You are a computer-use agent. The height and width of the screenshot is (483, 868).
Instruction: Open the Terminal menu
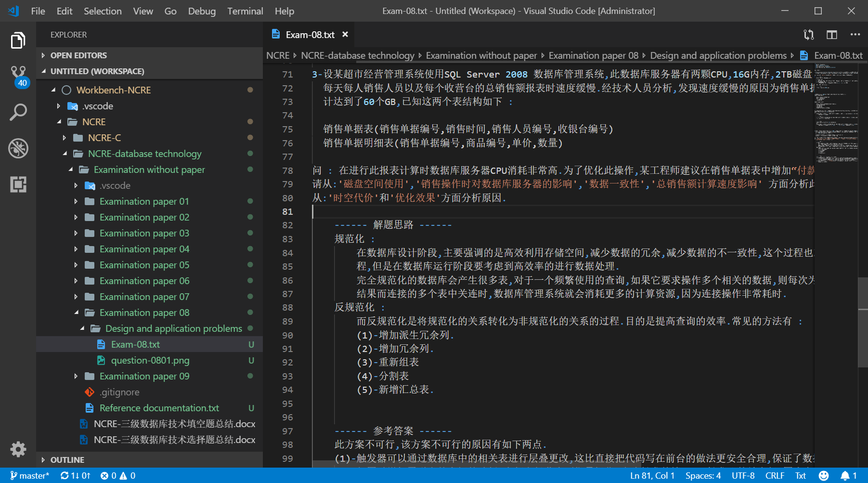point(245,11)
